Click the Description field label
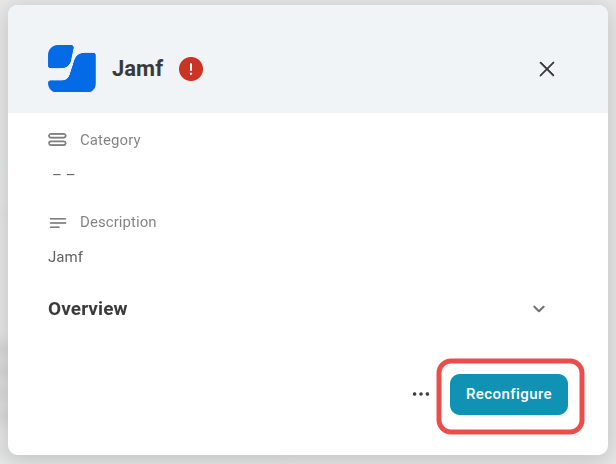 click(118, 222)
